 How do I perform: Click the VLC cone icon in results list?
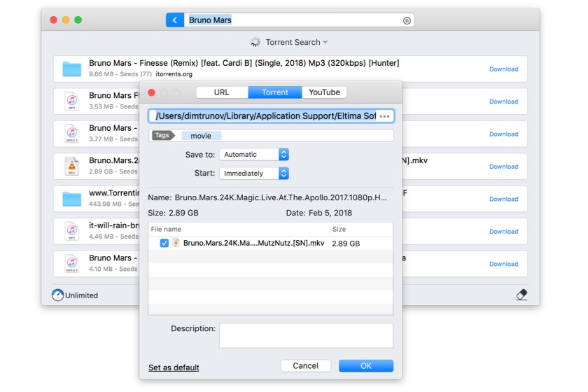tap(72, 166)
